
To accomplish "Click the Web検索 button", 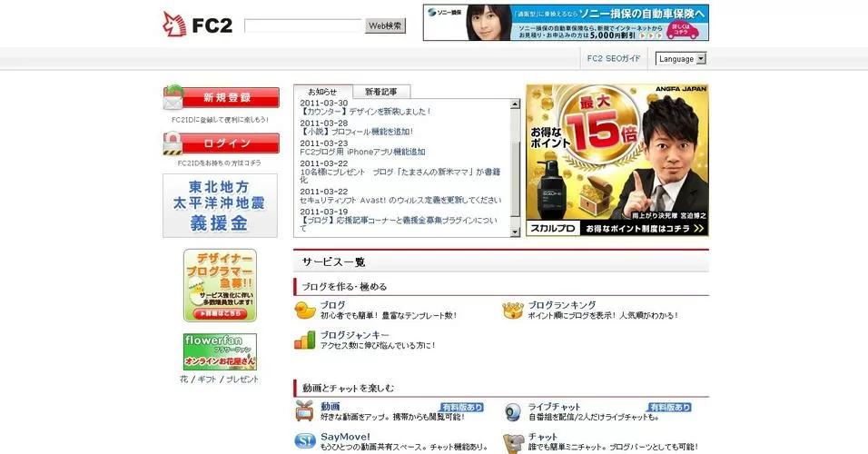I will point(385,25).
